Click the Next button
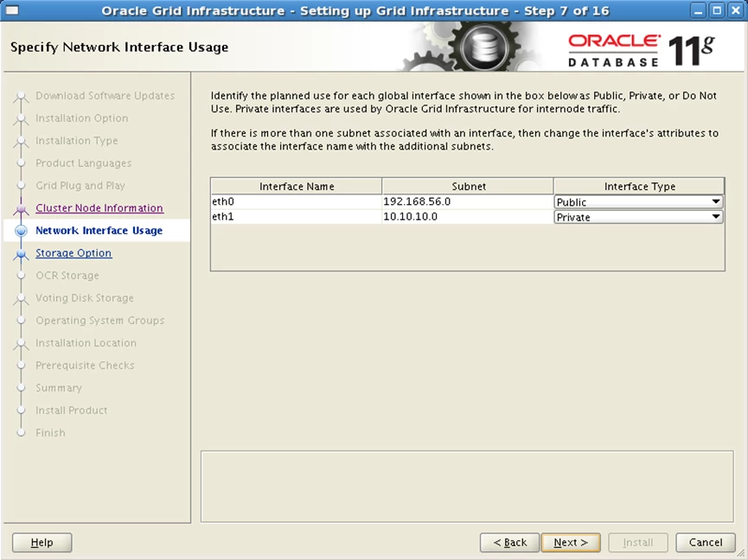 click(x=571, y=543)
